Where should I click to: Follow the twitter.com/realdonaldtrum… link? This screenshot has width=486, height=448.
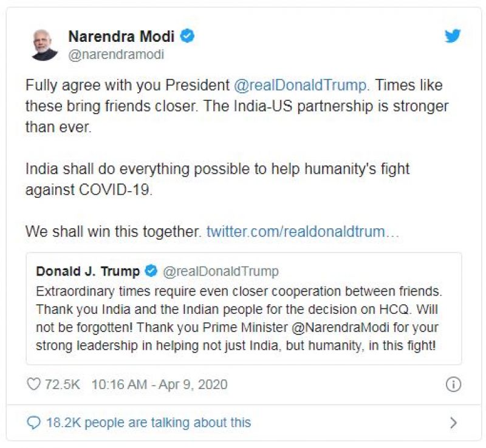pyautogui.click(x=303, y=231)
